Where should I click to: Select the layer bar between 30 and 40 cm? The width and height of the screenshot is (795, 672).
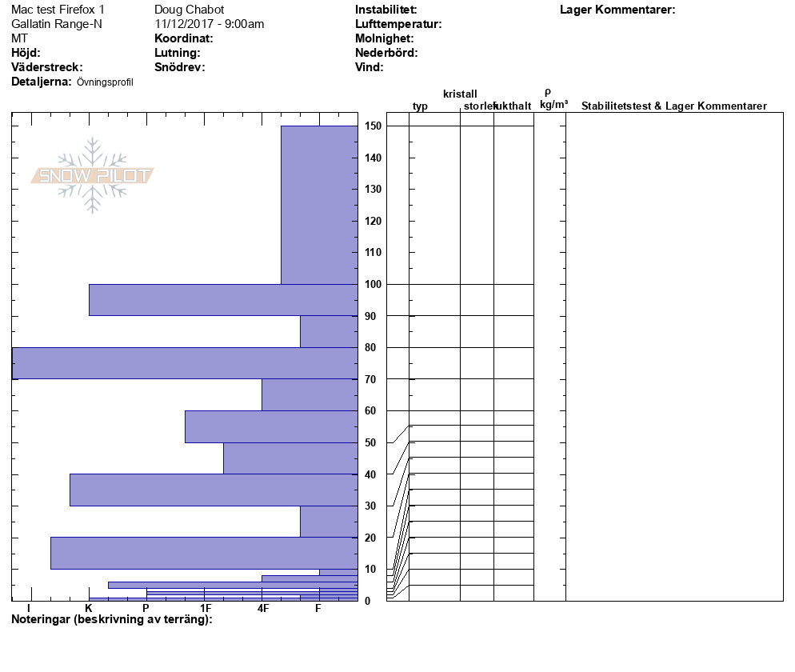(x=213, y=490)
